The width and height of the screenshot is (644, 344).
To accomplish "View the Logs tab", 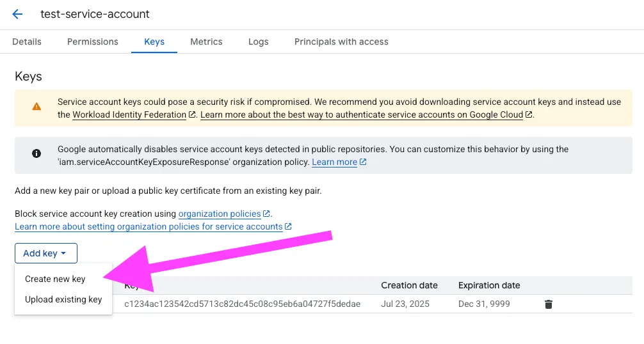I will point(259,42).
